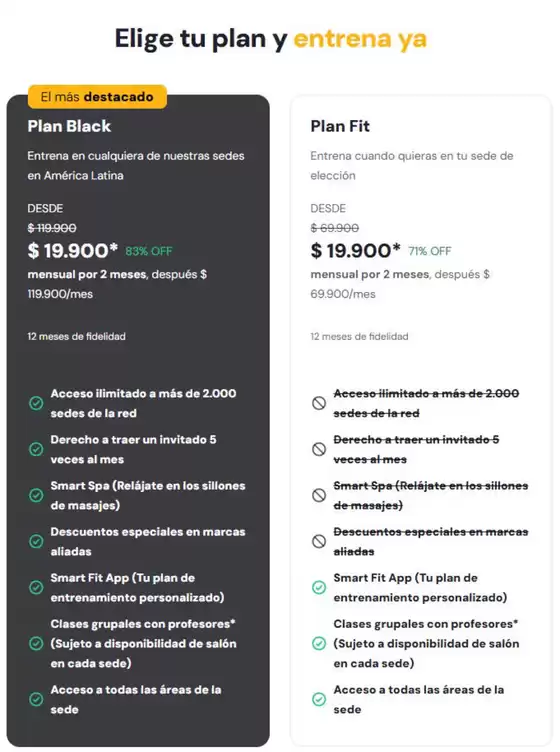Click check icon for Plan Fit group classes

(x=319, y=643)
